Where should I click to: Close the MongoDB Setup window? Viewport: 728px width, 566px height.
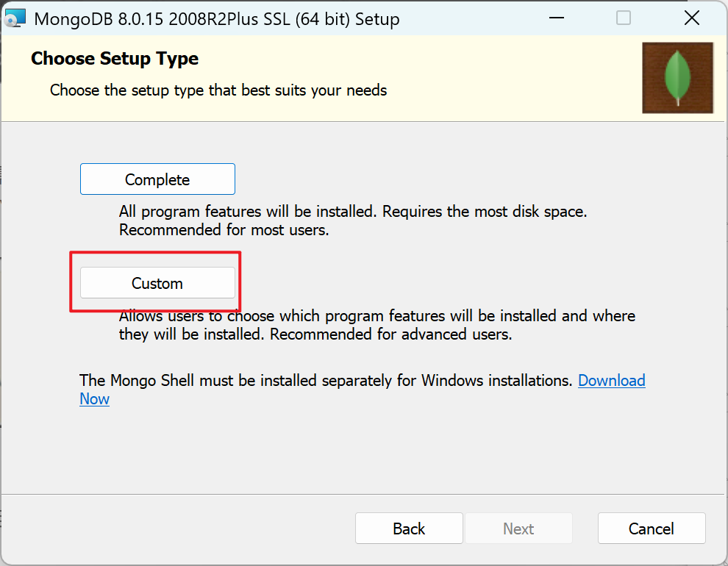(692, 18)
